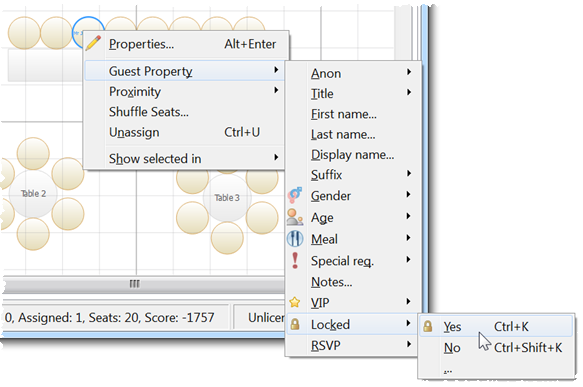
Task: Select Special req. menu entry
Action: 353,261
